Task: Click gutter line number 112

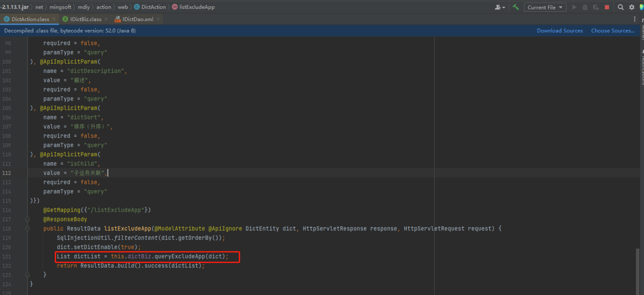Action: tap(7, 173)
